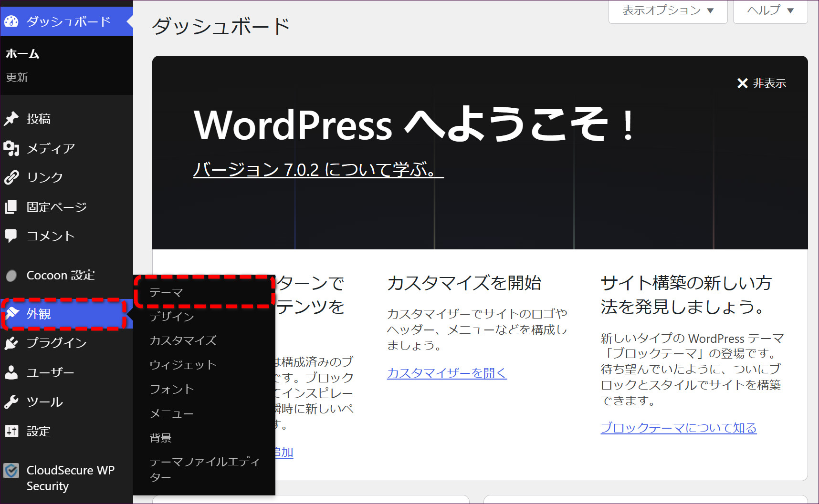The height and width of the screenshot is (504, 819).
Task: Click the CloudSecure WP Security shield icon
Action: (x=11, y=471)
